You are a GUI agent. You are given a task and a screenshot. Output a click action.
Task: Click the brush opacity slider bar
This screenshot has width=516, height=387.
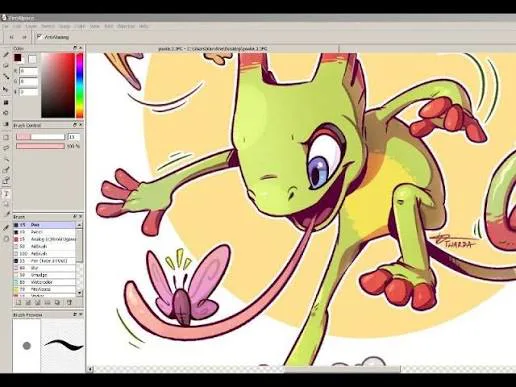pos(40,146)
